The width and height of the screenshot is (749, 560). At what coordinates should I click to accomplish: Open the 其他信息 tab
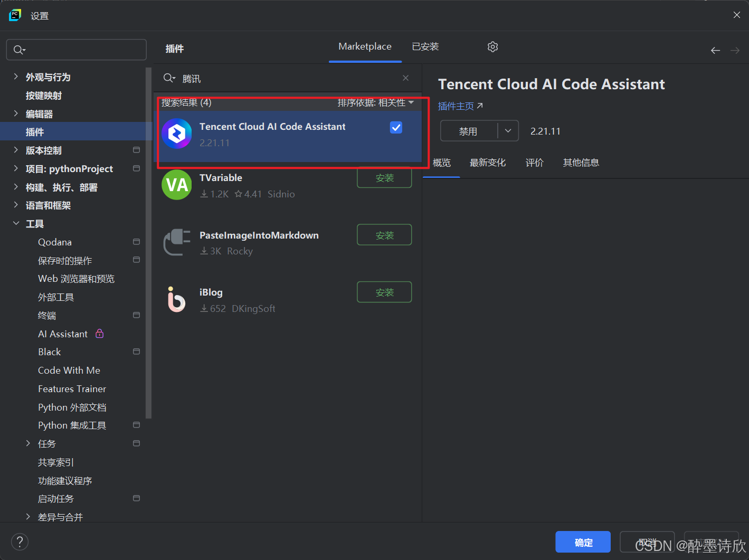point(581,163)
